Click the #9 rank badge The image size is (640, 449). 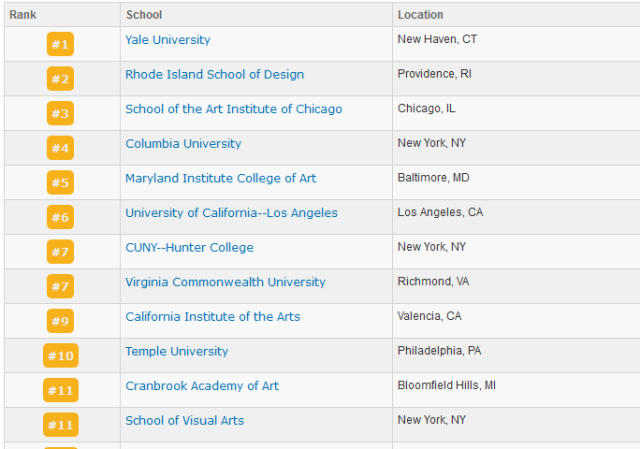click(x=60, y=321)
